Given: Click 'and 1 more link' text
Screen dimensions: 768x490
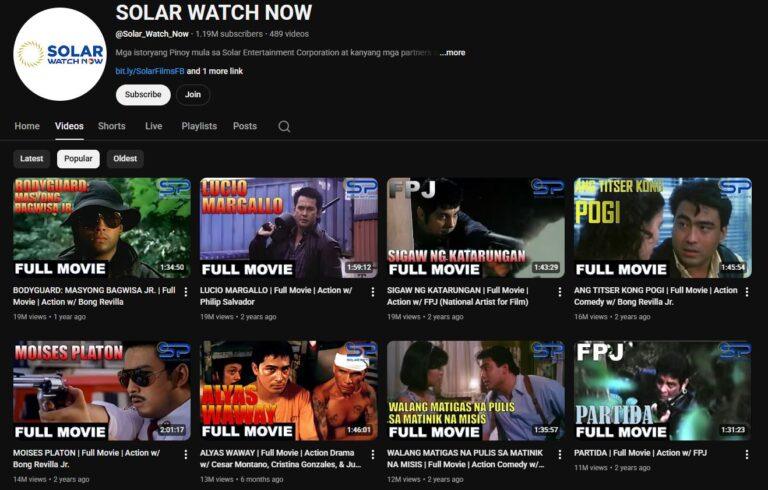Looking at the screenshot, I should click(x=215, y=71).
